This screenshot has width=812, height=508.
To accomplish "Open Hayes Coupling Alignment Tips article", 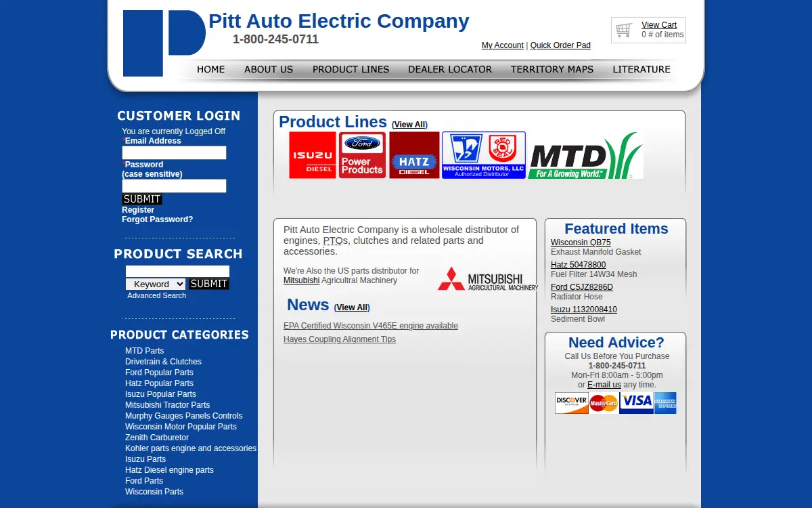I will [x=340, y=339].
